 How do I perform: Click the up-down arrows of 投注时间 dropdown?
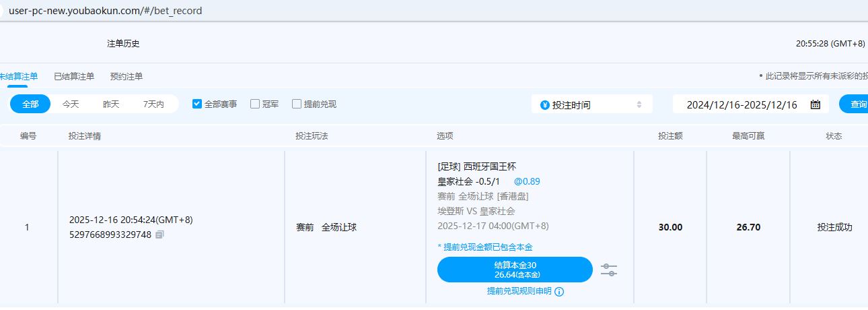pyautogui.click(x=639, y=104)
